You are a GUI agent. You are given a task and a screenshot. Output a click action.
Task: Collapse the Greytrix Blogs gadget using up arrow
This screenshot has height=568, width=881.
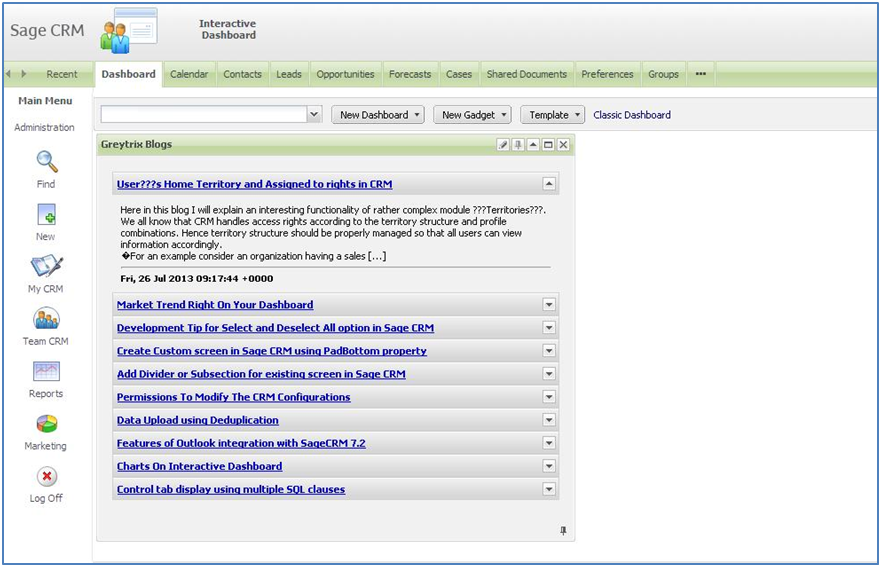(x=533, y=145)
